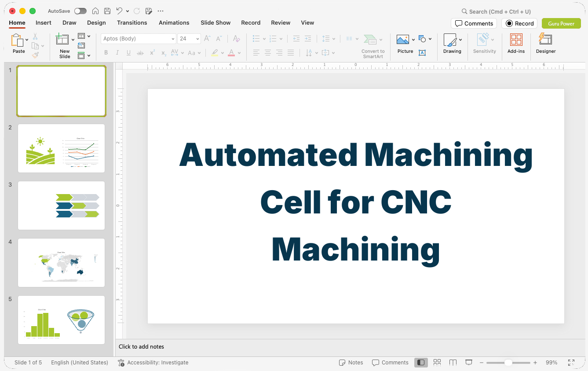Justify text
The image size is (588, 371).
pyautogui.click(x=291, y=53)
